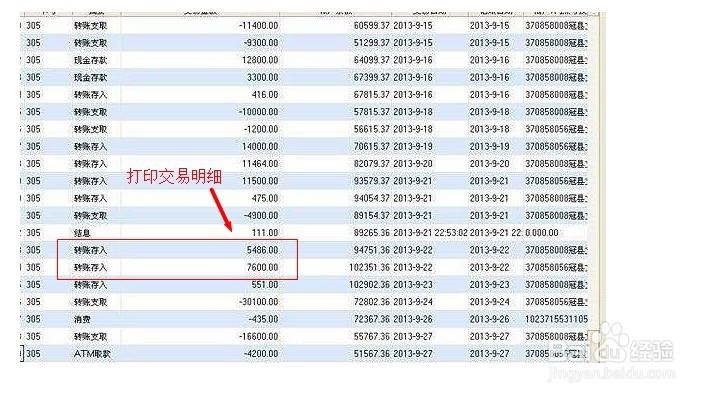The width and height of the screenshot is (714, 398).
Task: Select the 消费 transaction type cell
Action: pyautogui.click(x=82, y=320)
